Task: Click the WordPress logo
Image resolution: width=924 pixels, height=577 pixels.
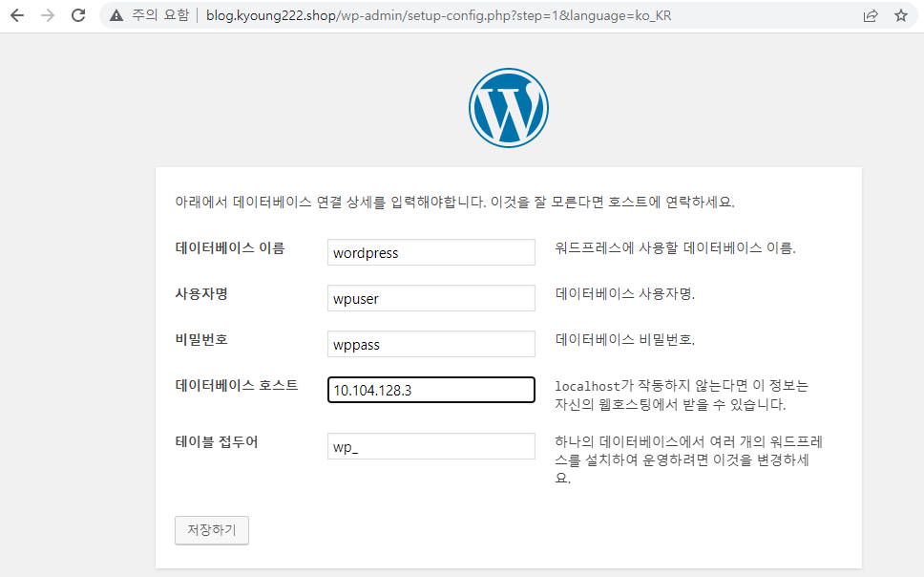Action: [x=509, y=108]
